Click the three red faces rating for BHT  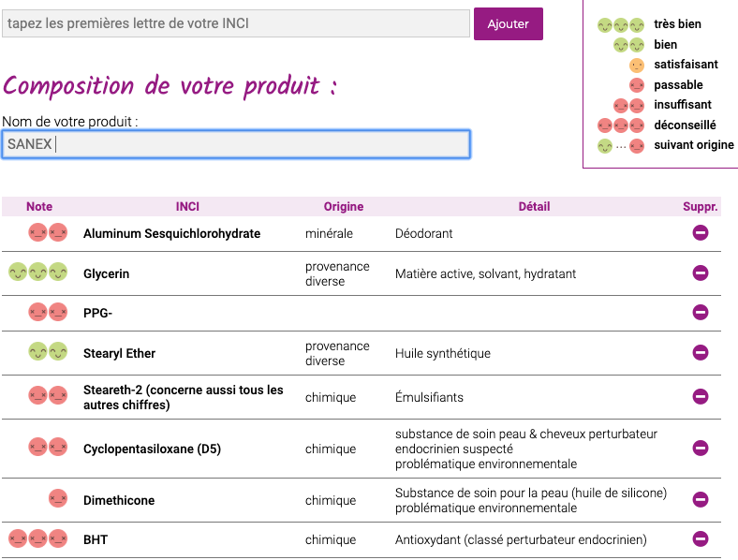tap(38, 538)
